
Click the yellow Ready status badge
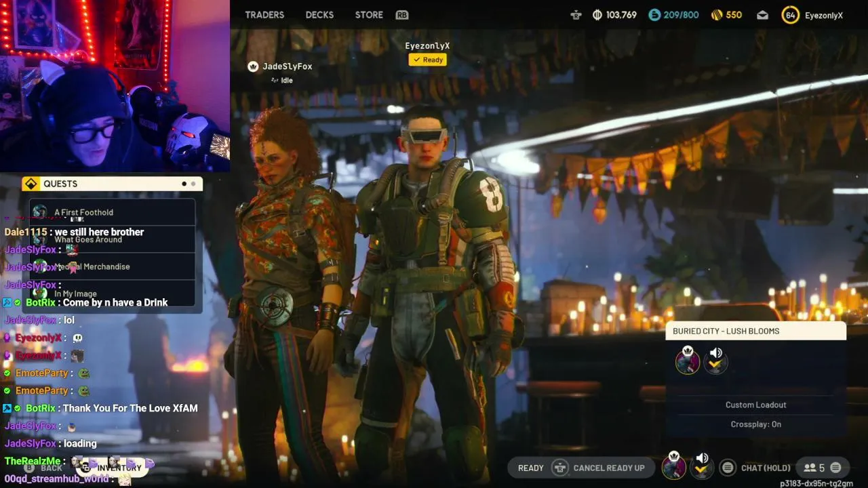point(428,60)
